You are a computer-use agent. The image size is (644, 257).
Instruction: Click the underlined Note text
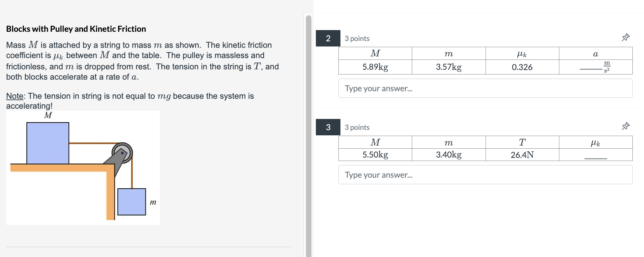pyautogui.click(x=15, y=96)
